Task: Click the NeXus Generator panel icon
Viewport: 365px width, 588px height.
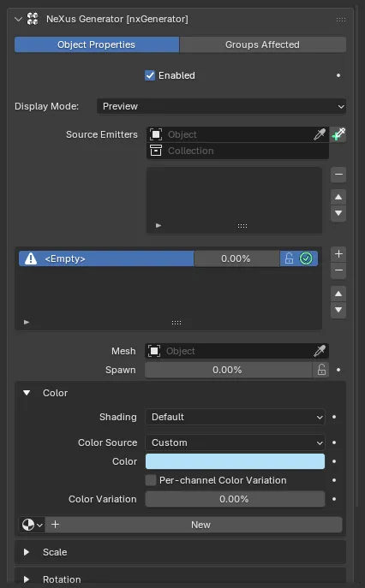Action: click(33, 19)
